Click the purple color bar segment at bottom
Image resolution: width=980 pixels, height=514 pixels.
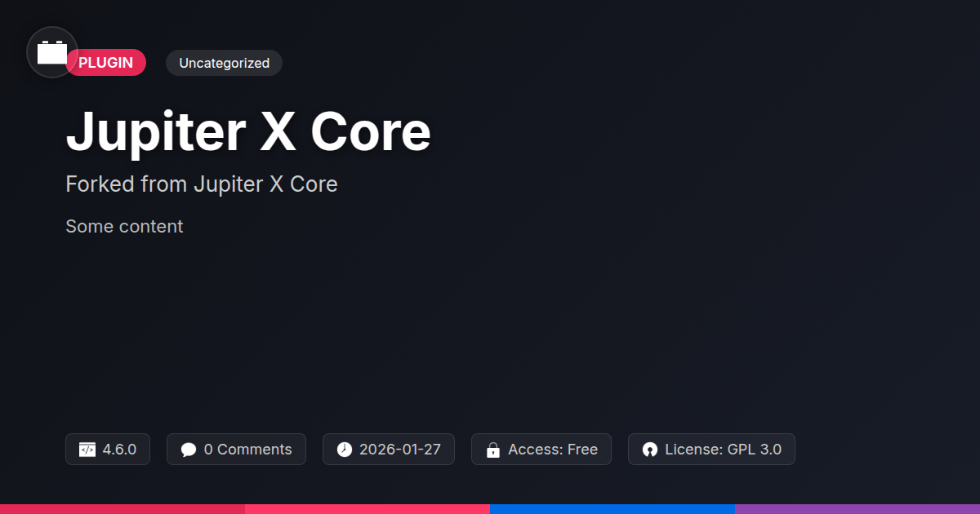(x=857, y=509)
